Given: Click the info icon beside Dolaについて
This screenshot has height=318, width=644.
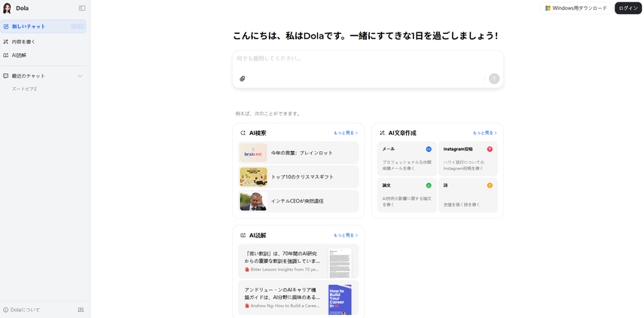Looking at the screenshot, I should pyautogui.click(x=6, y=310).
